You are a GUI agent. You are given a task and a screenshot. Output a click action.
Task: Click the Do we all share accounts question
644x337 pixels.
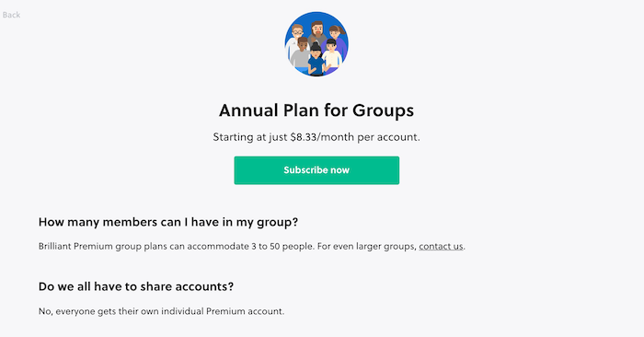pyautogui.click(x=136, y=286)
